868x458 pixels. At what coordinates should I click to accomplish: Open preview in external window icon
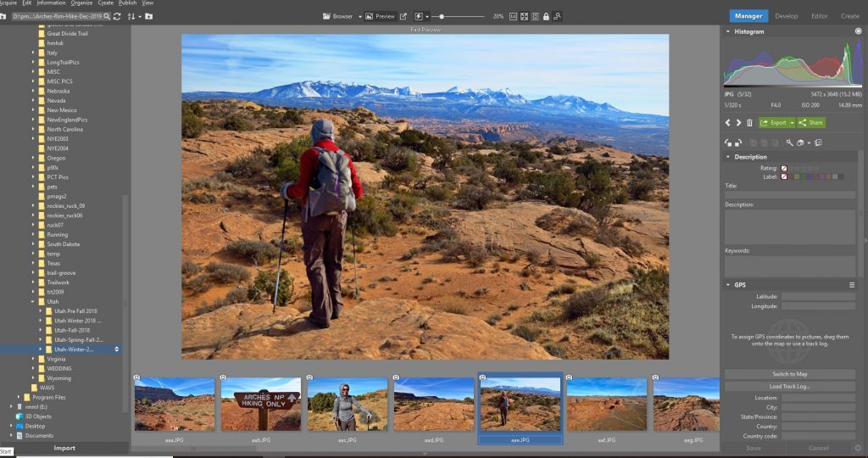(x=403, y=16)
